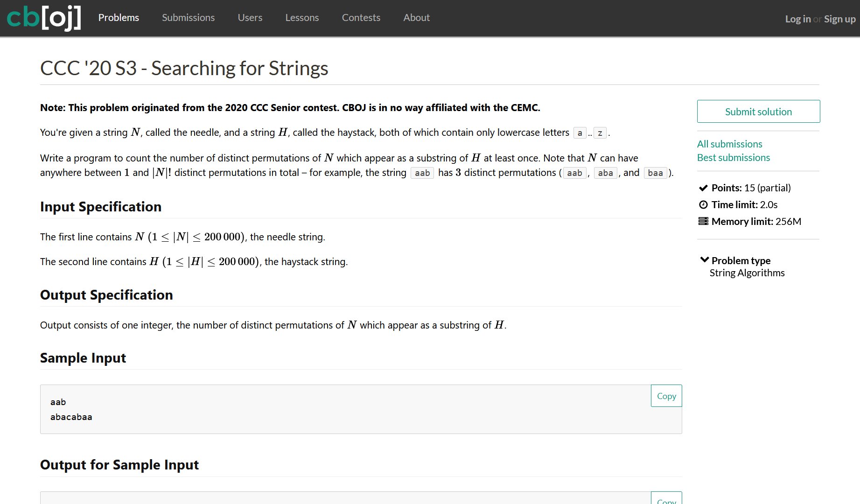Image resolution: width=860 pixels, height=504 pixels.
Task: Click the 'Input Specification' heading
Action: tap(101, 207)
